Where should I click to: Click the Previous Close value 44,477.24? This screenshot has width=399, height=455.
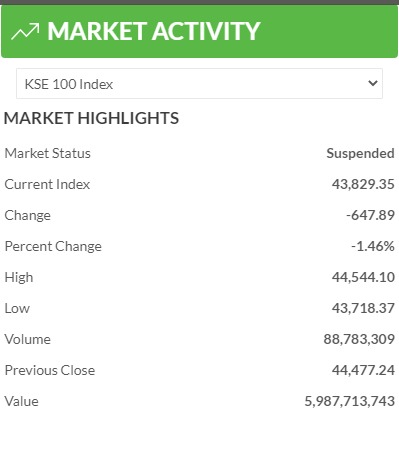point(363,370)
